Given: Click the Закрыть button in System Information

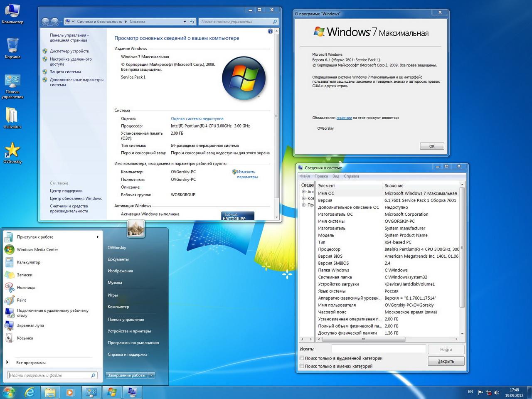Looking at the screenshot, I should tap(446, 361).
